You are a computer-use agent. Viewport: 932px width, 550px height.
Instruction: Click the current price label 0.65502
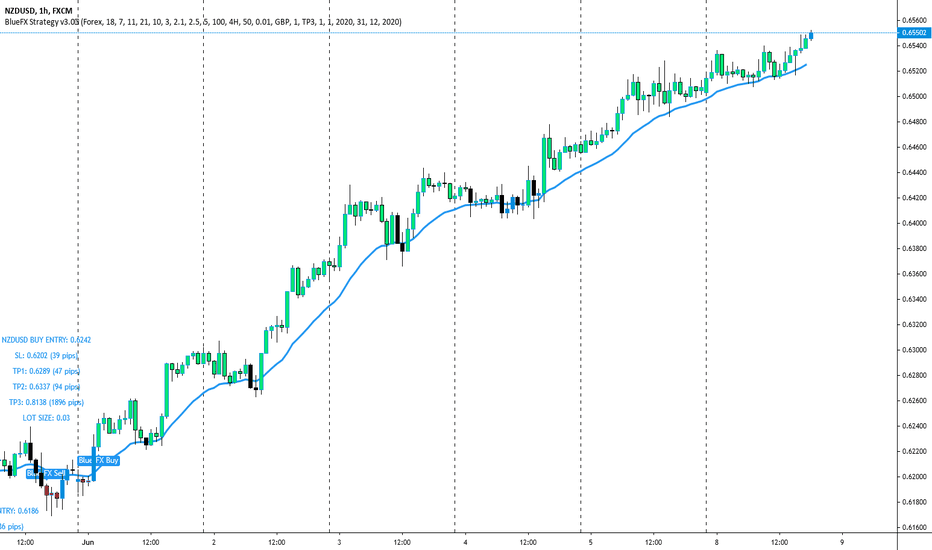tap(914, 33)
